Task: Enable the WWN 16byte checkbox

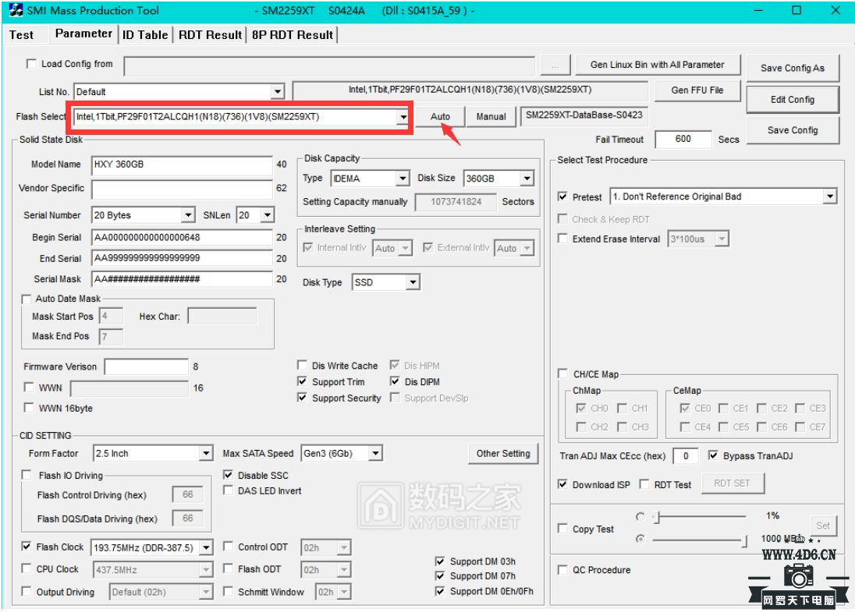Action: point(29,409)
